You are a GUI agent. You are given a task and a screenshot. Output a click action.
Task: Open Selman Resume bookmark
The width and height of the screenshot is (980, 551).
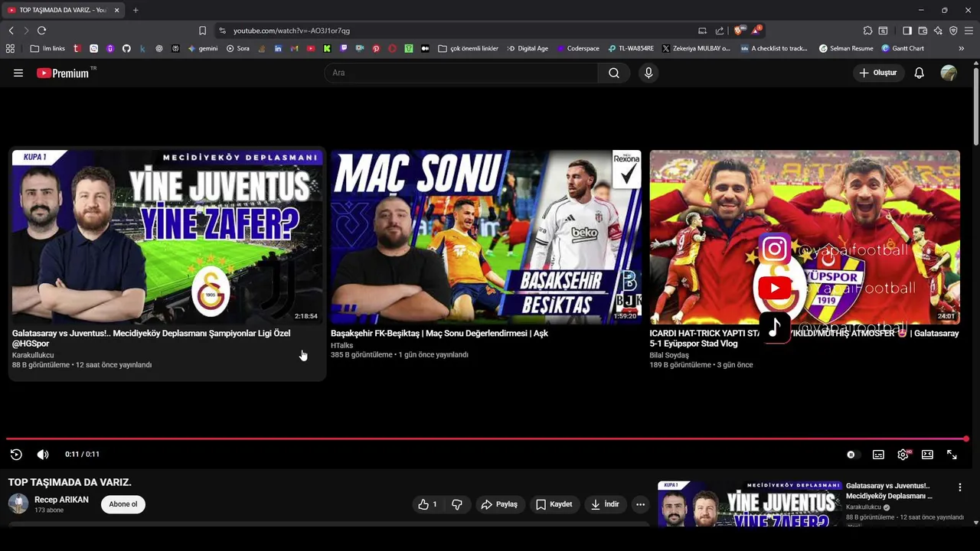click(846, 48)
